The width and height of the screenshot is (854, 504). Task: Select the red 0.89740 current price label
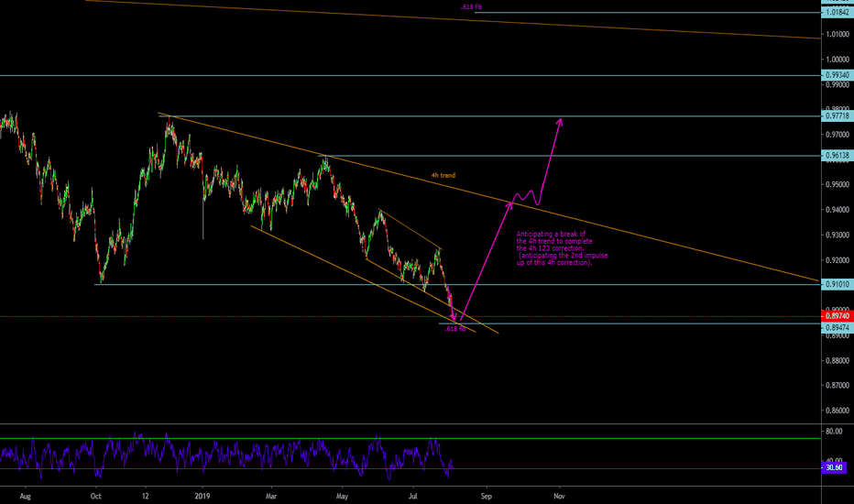tap(838, 316)
